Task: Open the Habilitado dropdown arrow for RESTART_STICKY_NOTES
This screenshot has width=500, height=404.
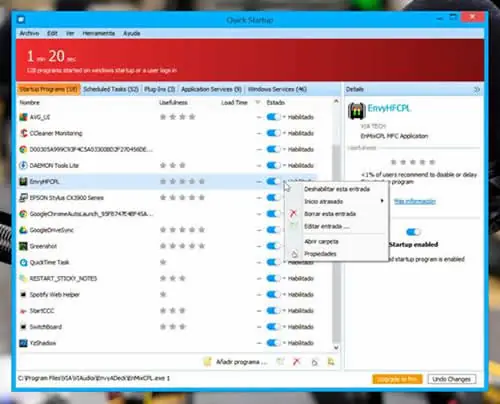Action: [284, 278]
